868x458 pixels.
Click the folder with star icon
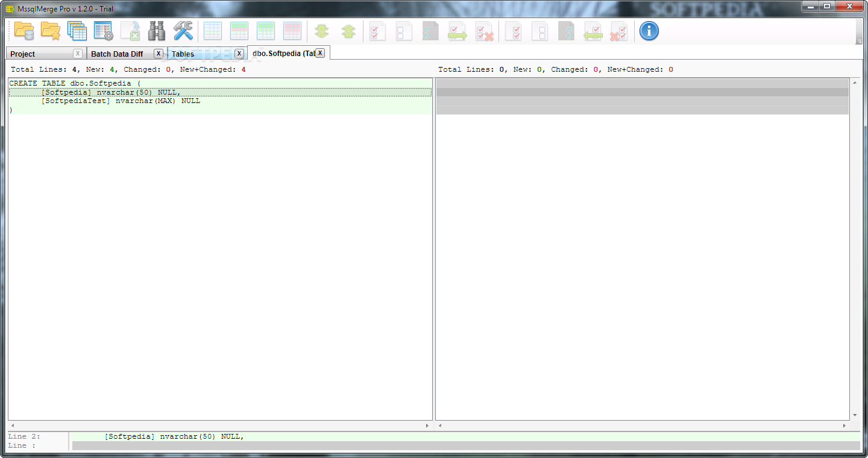(x=51, y=31)
